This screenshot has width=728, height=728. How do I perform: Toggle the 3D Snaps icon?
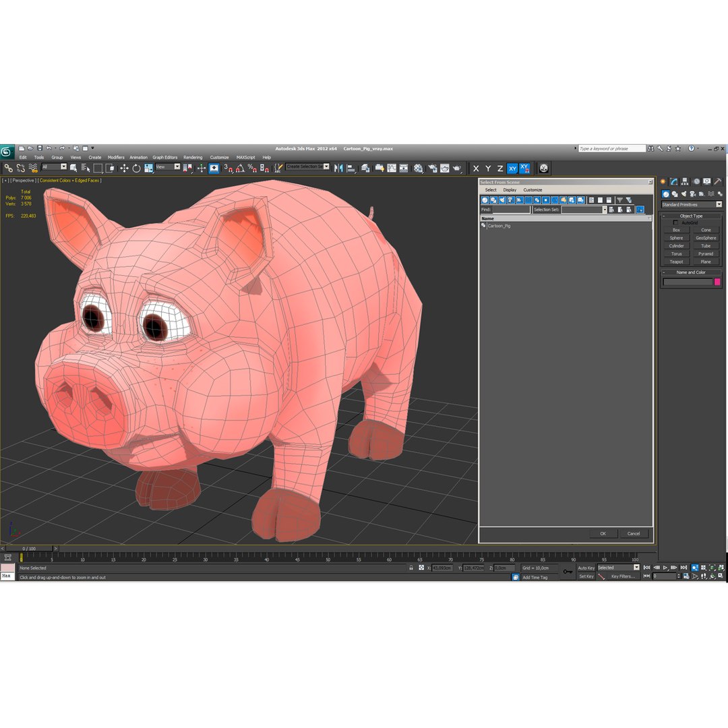click(228, 168)
